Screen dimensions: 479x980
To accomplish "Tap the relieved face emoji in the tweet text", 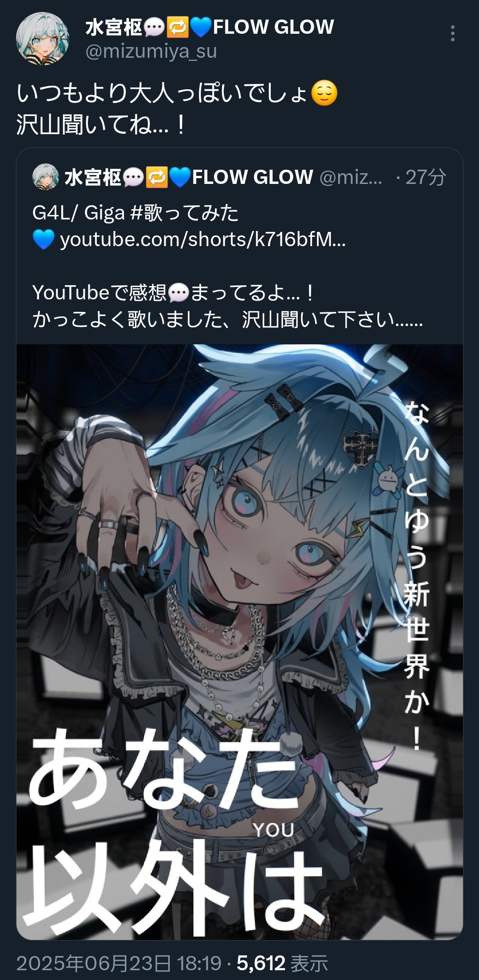I will click(324, 93).
